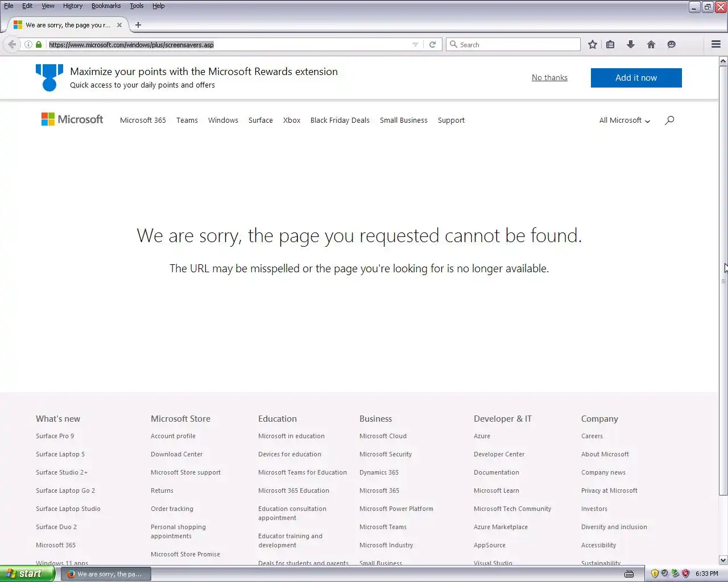Open Microsoft Cloud footer link
Screen dimensions: 728x582
[383, 436]
